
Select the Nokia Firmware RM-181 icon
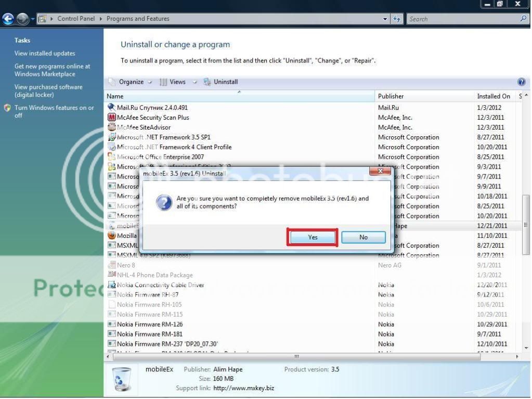(111, 334)
